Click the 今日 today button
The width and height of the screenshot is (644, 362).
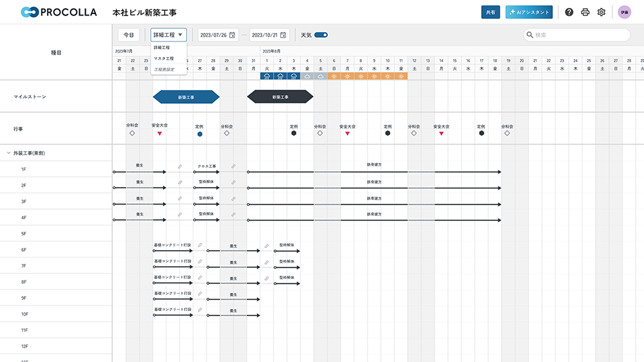pos(129,35)
